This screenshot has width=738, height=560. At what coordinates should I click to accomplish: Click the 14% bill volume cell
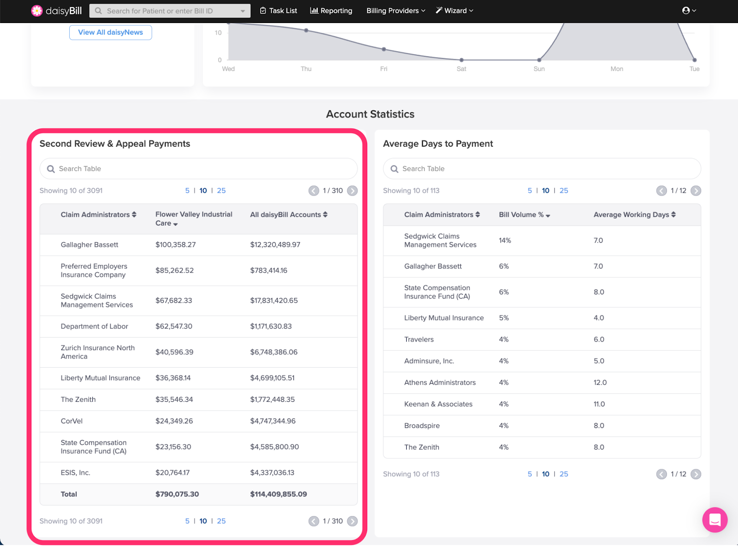(505, 241)
